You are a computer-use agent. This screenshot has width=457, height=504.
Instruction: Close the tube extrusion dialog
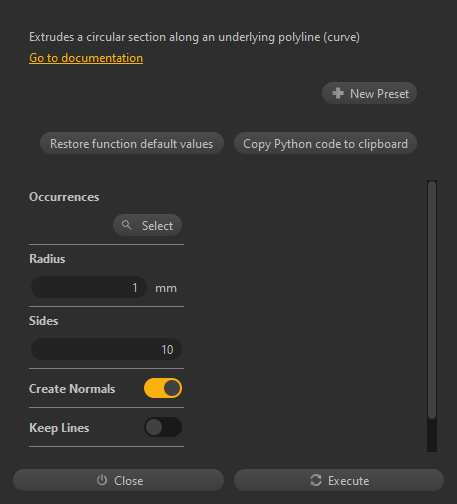[118, 480]
